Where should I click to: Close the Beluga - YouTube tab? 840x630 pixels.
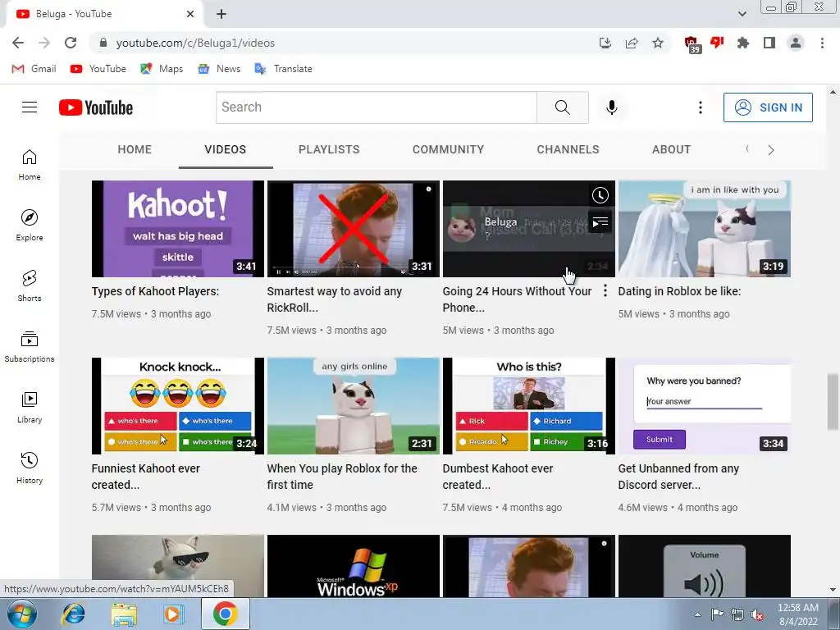pos(190,14)
